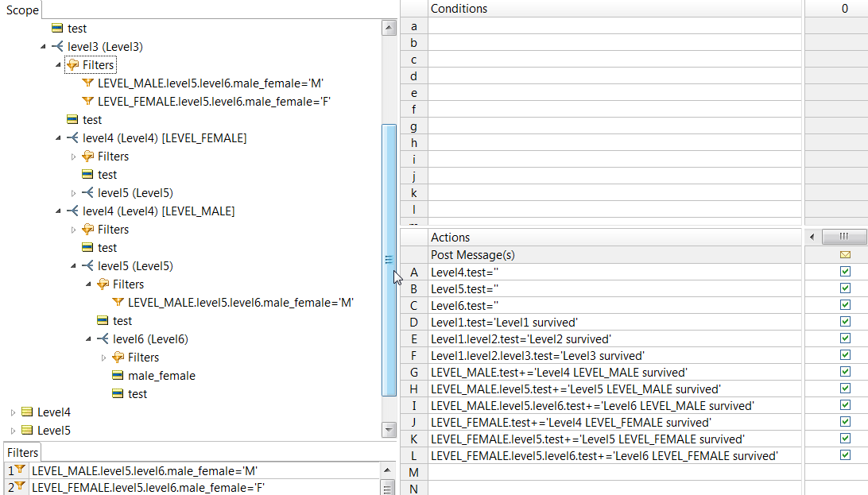This screenshot has height=495, width=868.
Task: Click the empty action cell in row M
Action: [x=615, y=472]
